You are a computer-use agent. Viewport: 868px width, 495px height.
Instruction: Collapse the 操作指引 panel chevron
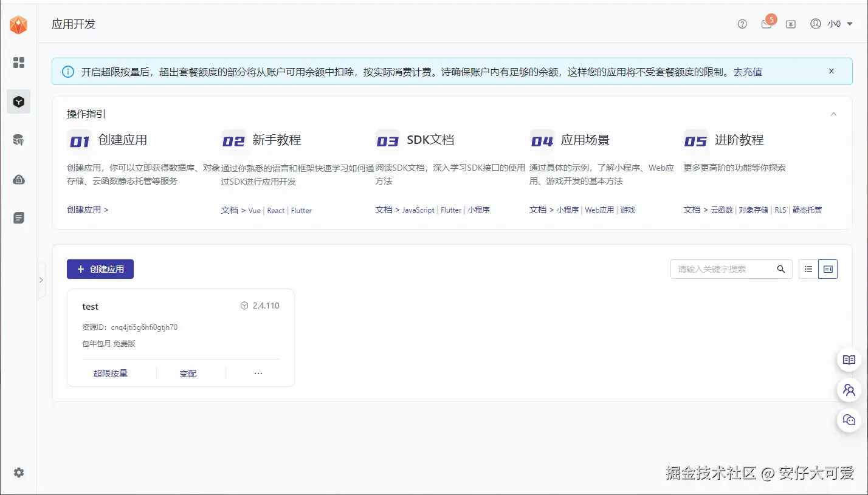pos(833,114)
